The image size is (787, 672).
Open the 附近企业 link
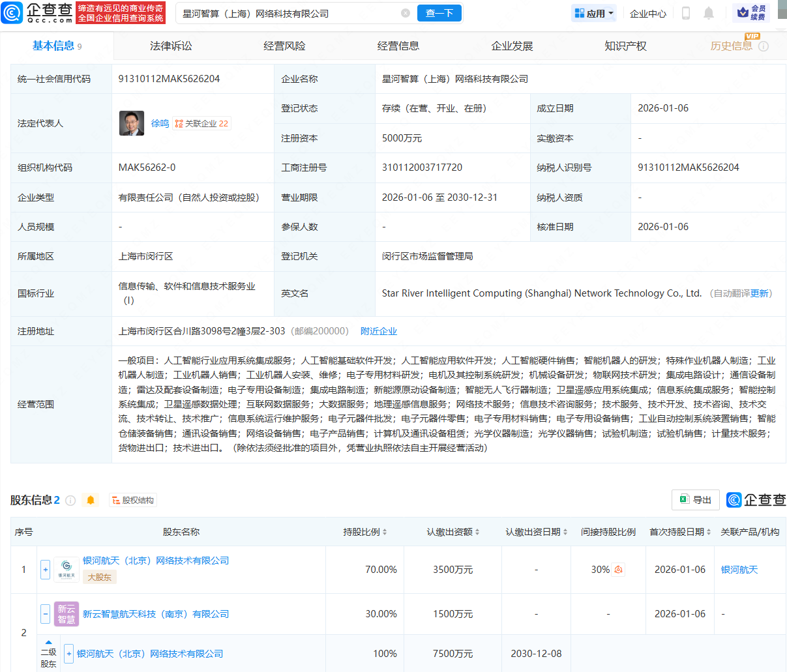click(x=379, y=331)
